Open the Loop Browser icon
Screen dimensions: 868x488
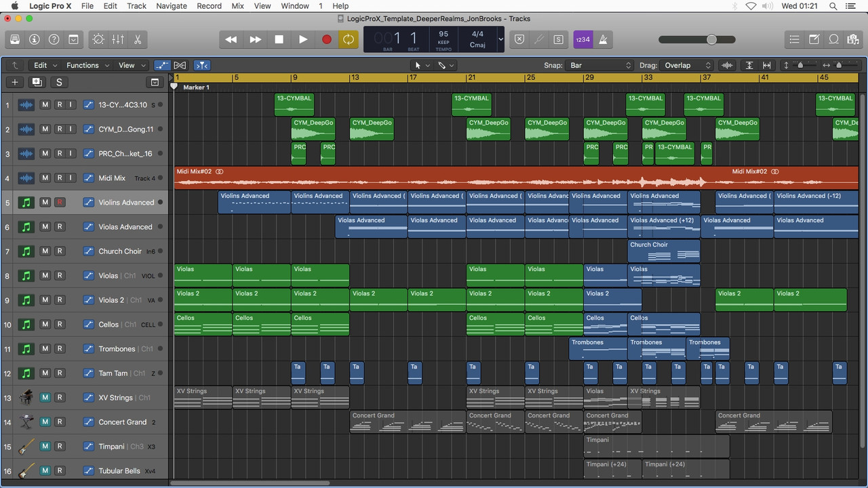pos(834,39)
